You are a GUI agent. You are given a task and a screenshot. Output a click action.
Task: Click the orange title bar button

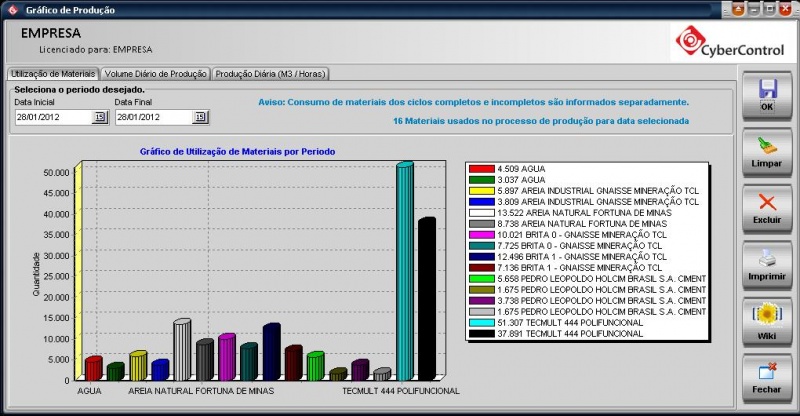[738, 9]
